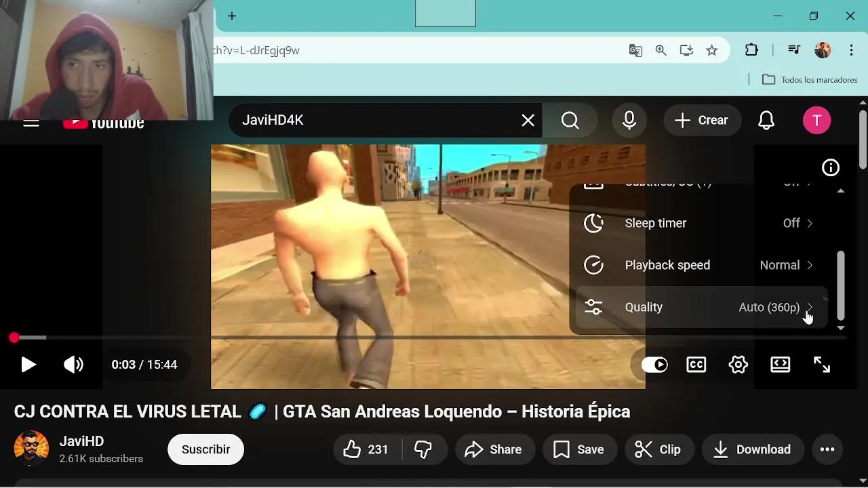868x488 pixels.
Task: Bookmark this page with the star icon
Action: (x=711, y=50)
